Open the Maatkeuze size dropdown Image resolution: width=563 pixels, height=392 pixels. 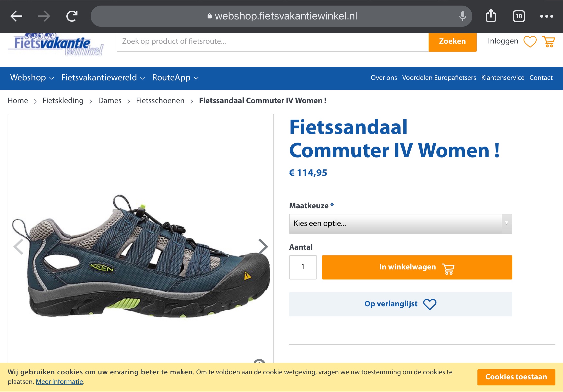(400, 224)
